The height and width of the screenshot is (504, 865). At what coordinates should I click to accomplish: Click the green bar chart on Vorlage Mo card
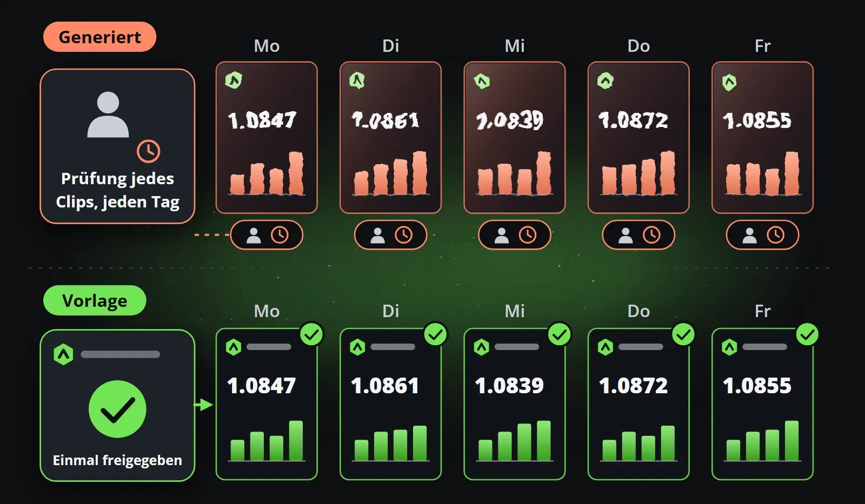267,441
